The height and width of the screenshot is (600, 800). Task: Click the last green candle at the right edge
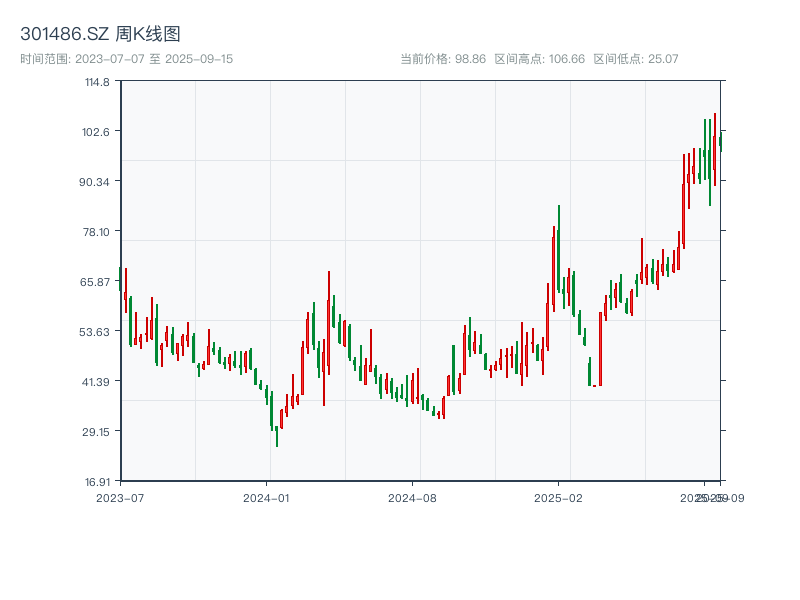point(720,141)
